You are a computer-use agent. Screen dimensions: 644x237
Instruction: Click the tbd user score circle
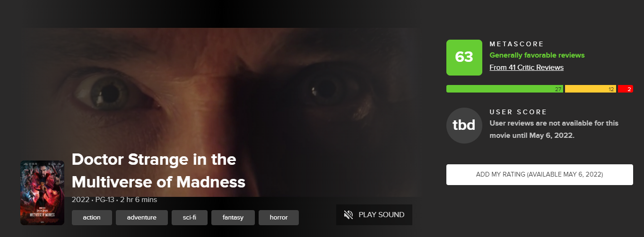click(x=464, y=126)
